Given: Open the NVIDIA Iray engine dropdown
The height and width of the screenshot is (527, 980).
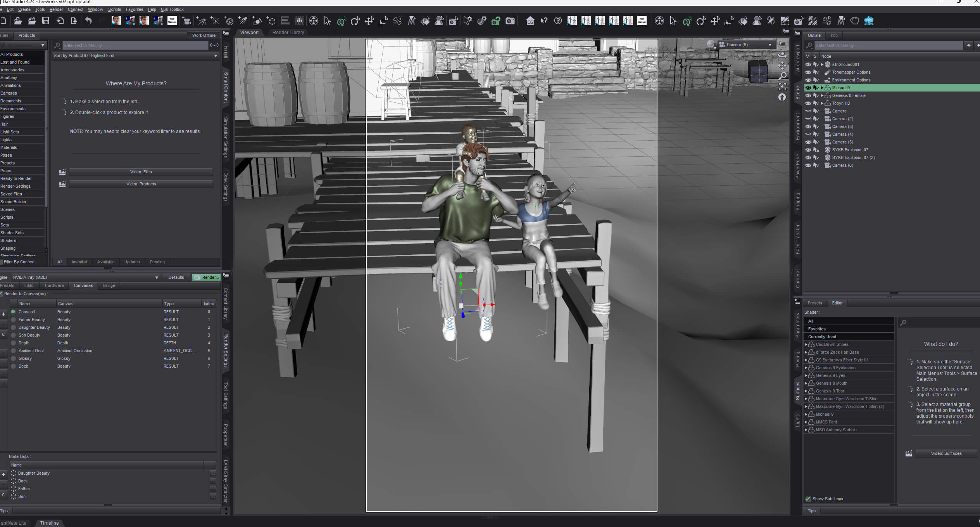Looking at the screenshot, I should (85, 277).
